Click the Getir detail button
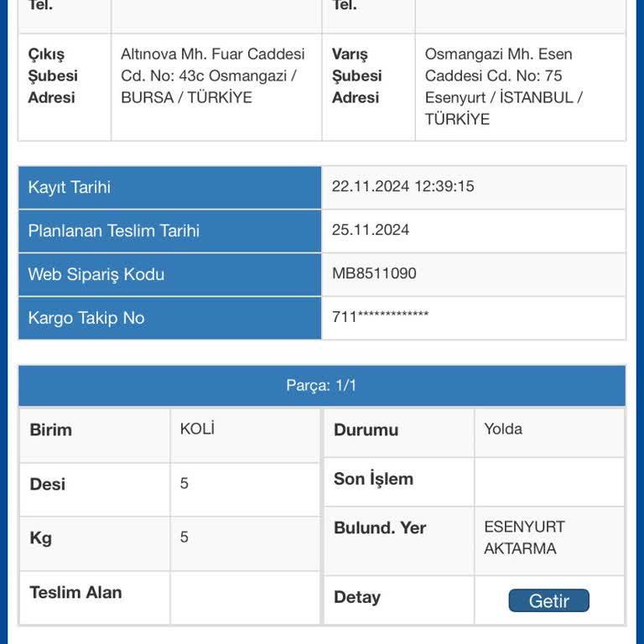 click(548, 600)
